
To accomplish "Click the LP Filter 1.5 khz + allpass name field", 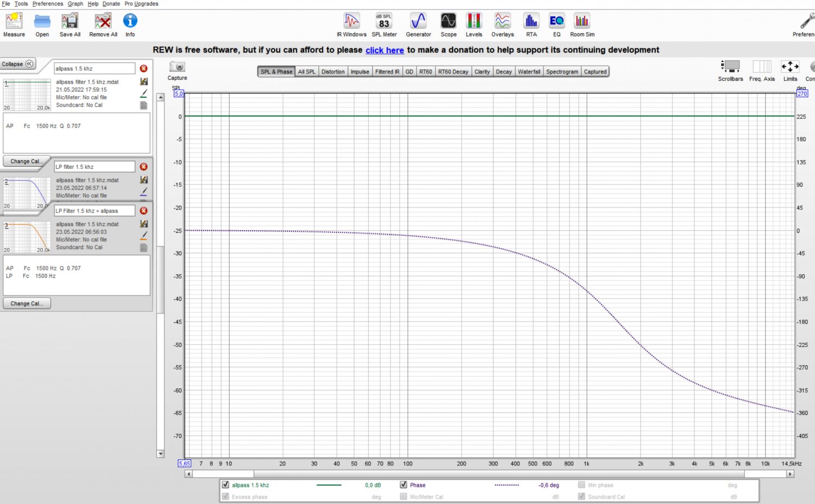I will [x=95, y=211].
